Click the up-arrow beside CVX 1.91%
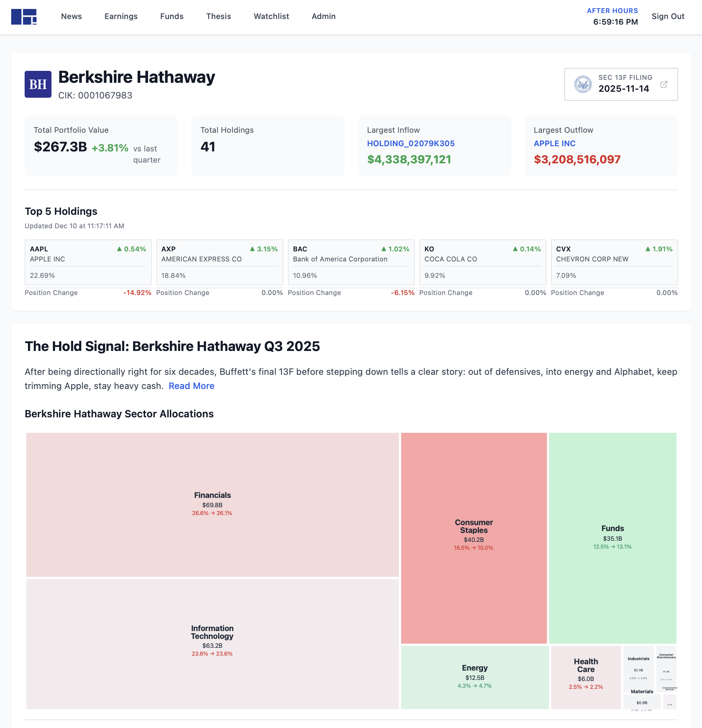The width and height of the screenshot is (702, 728). tap(648, 248)
